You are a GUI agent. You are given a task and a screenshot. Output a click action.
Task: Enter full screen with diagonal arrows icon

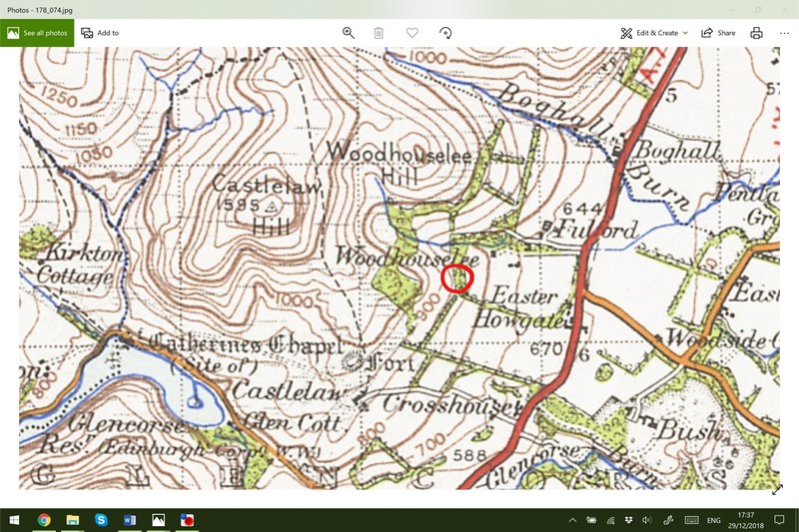point(778,490)
